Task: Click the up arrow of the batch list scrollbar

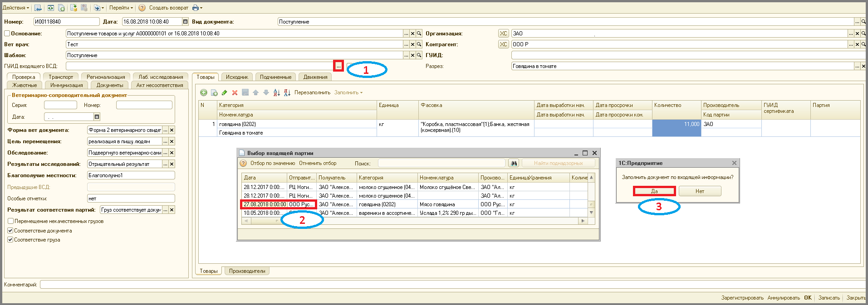Action: (591, 177)
